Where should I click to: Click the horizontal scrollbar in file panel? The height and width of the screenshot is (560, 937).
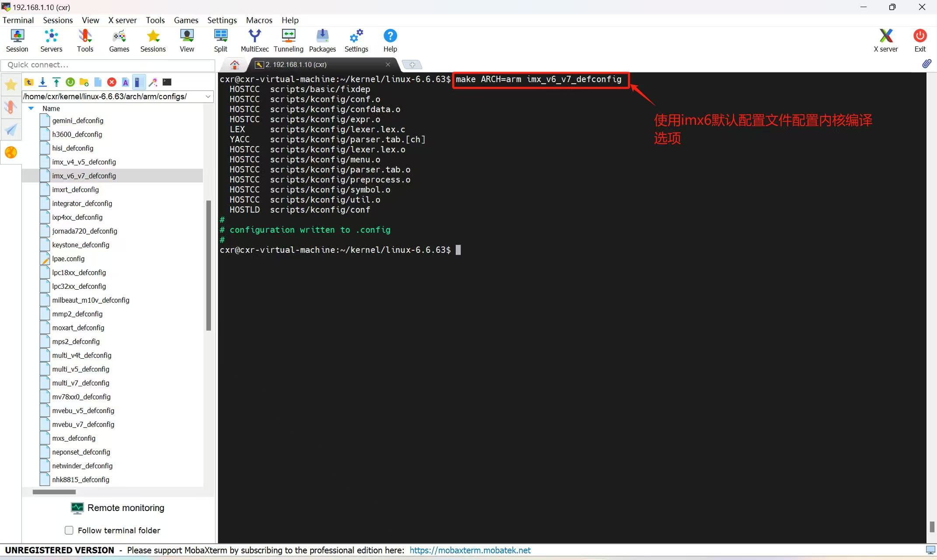point(54,492)
